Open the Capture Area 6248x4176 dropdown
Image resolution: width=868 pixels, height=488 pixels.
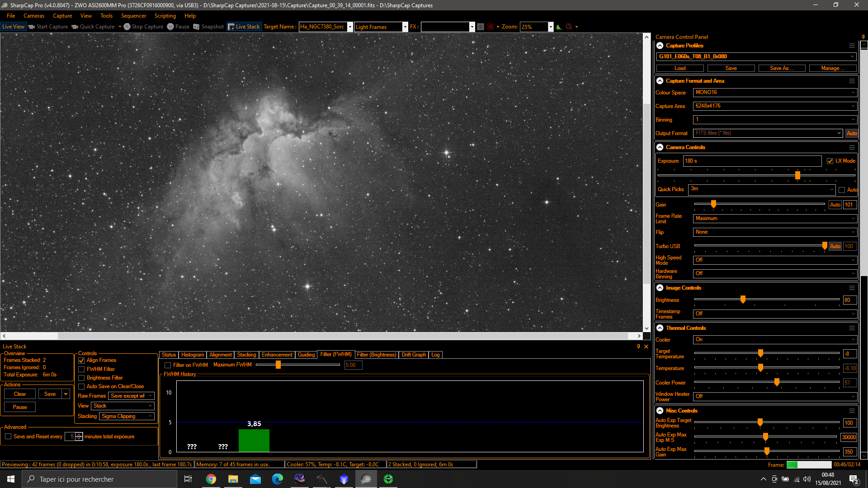pyautogui.click(x=775, y=106)
